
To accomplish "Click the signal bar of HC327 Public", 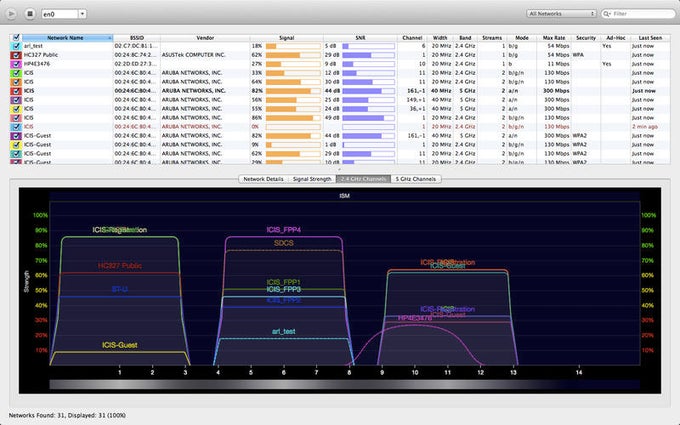I will 293,55.
